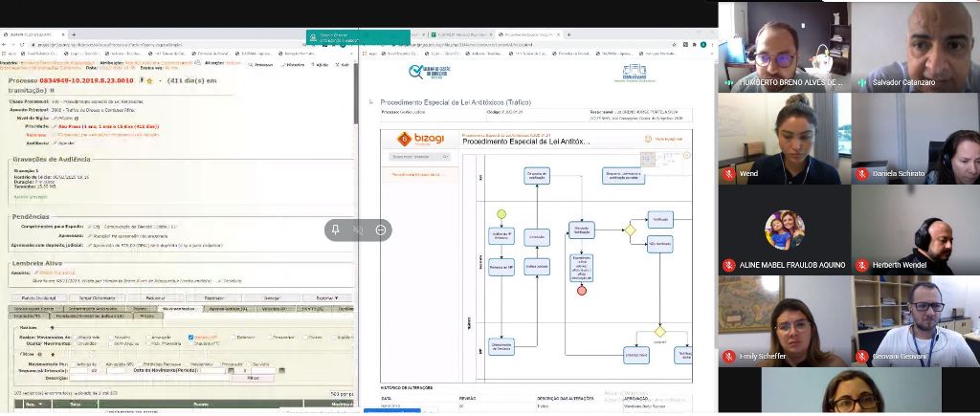Open the Seq column sort dropdown
Viewport: 980px width, 416px height.
coord(40,405)
